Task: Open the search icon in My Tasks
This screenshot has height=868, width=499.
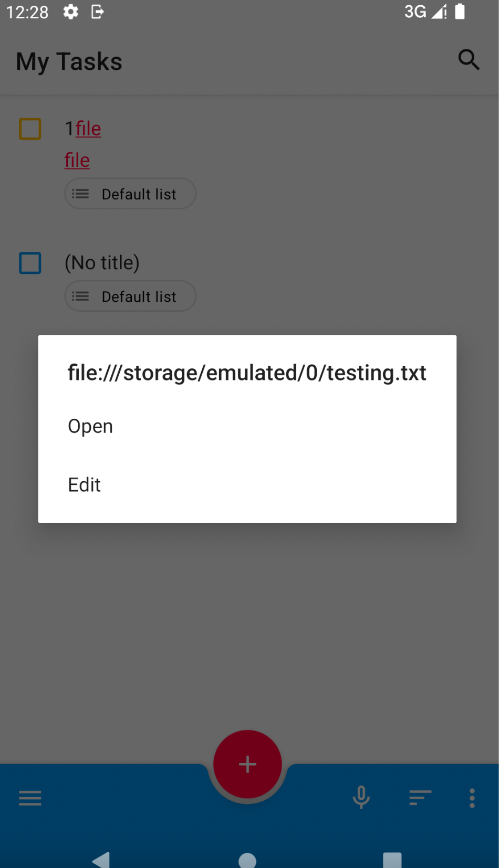Action: click(469, 60)
